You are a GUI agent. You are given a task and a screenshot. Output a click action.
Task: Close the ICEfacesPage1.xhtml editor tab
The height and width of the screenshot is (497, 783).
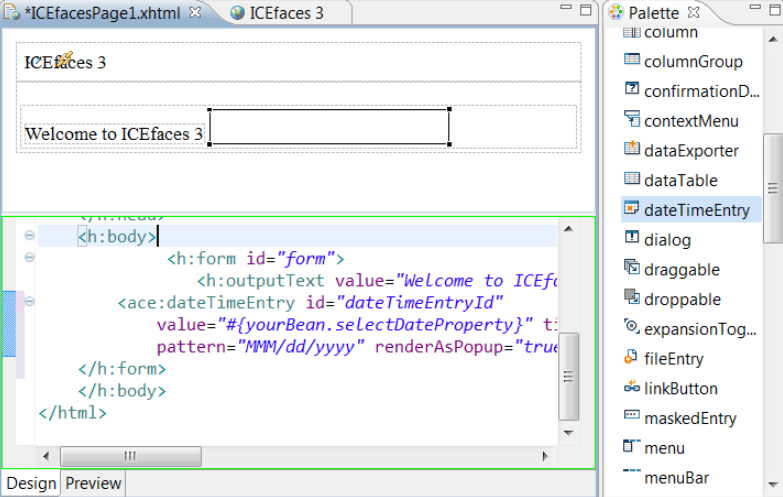[196, 12]
